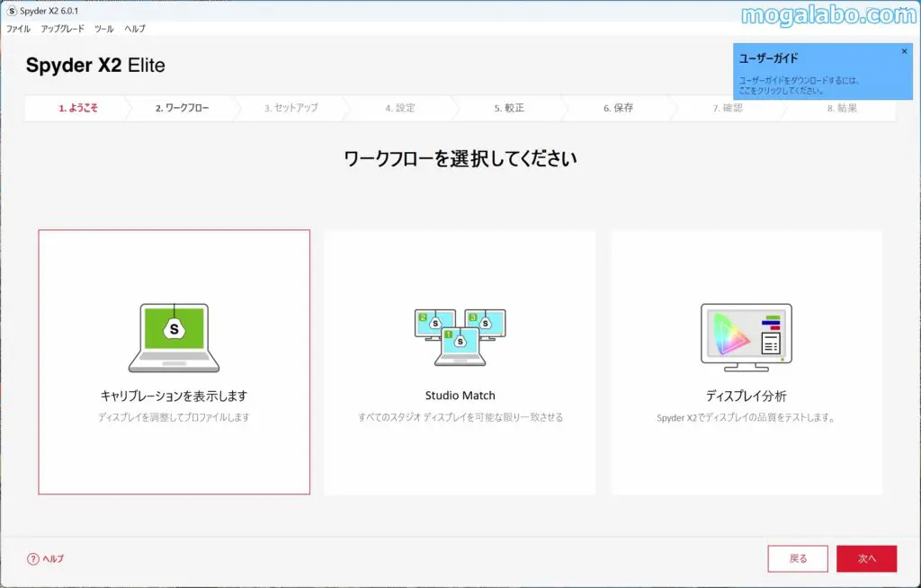This screenshot has height=588, width=921.
Task: Close the user guide notification popup
Action: [904, 51]
